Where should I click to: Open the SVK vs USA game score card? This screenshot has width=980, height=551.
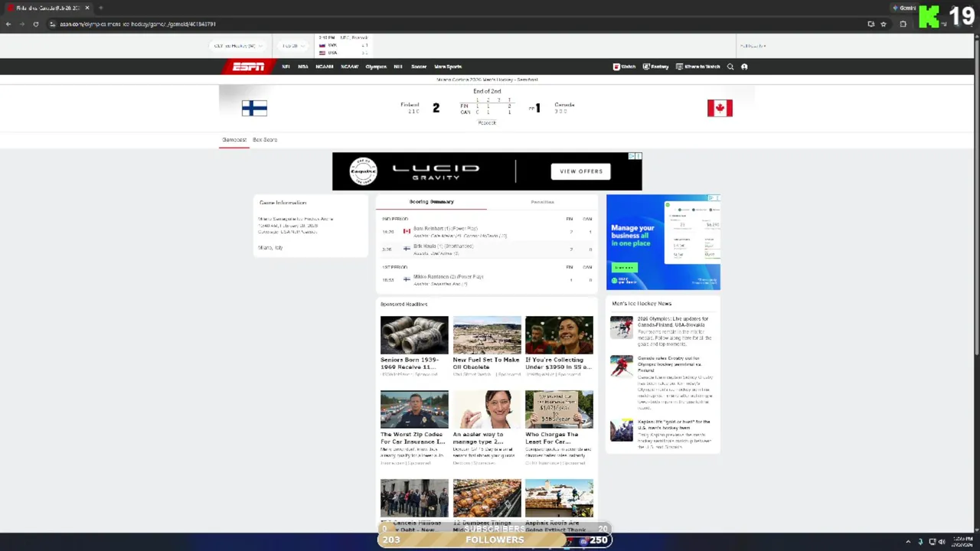click(x=344, y=46)
